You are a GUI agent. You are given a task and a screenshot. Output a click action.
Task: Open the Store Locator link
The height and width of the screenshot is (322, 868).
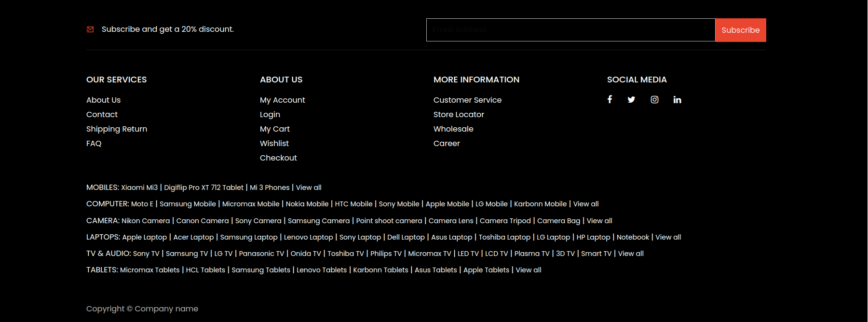(x=459, y=114)
